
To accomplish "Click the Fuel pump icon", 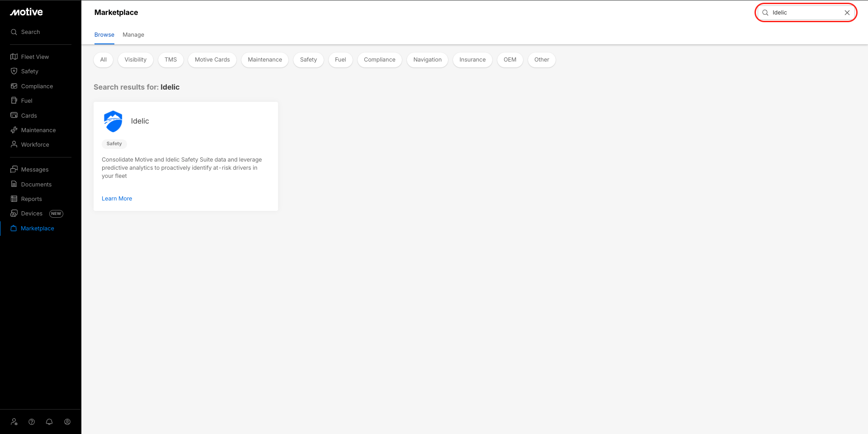I will (x=14, y=100).
